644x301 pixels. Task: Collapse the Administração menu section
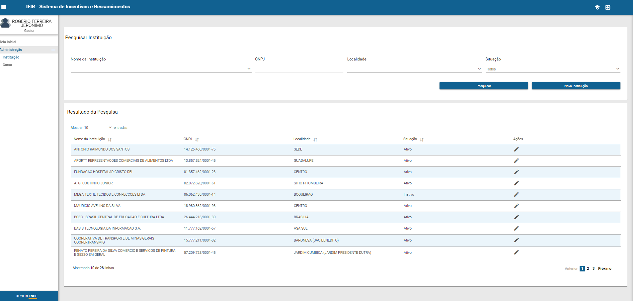point(53,50)
